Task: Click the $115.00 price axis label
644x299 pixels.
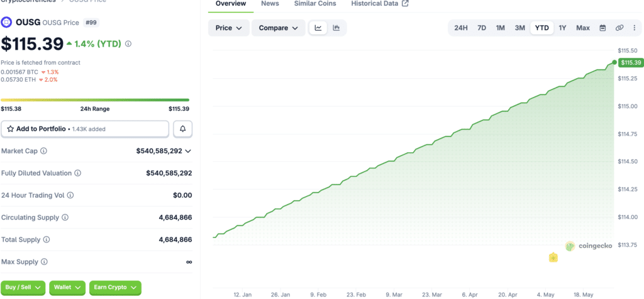Action: [x=627, y=106]
